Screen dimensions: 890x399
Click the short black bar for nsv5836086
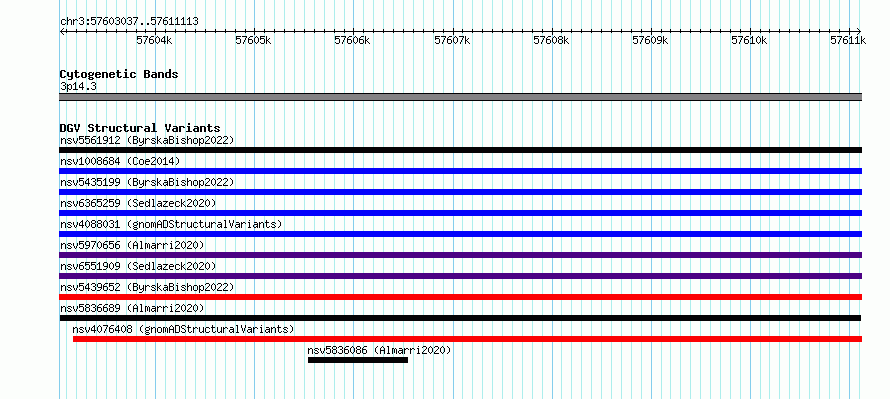point(358,360)
